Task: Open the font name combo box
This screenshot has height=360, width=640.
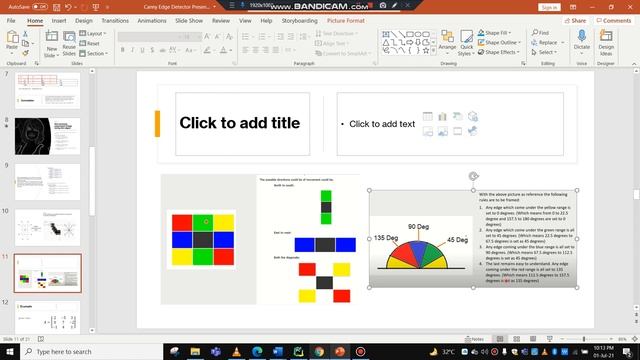Action: pos(149,37)
